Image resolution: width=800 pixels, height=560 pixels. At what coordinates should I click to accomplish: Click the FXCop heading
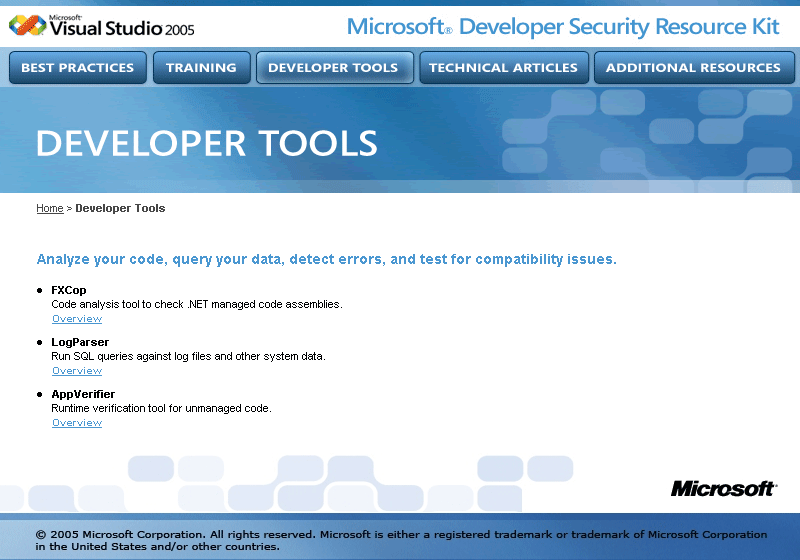(x=69, y=290)
